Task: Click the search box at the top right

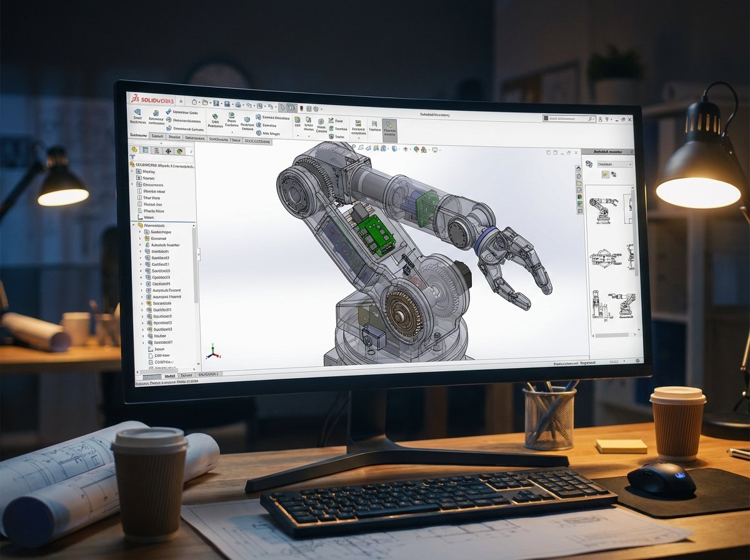Action: point(569,119)
